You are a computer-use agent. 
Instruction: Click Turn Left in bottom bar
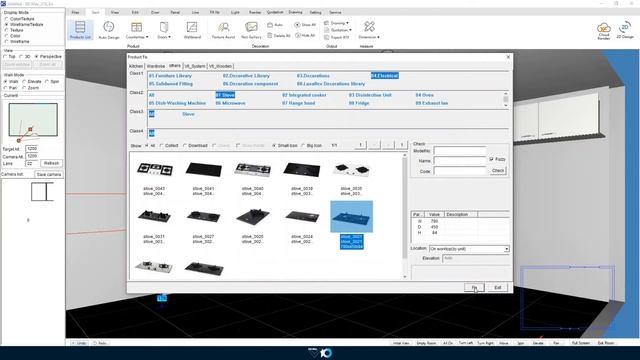click(x=465, y=343)
